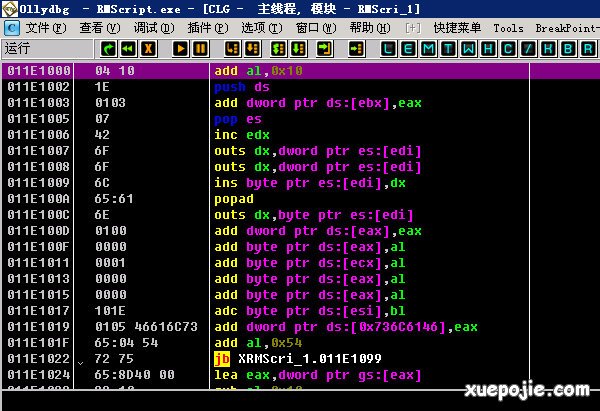Open References window with R button
This screenshot has width=600, height=411.
(x=588, y=49)
